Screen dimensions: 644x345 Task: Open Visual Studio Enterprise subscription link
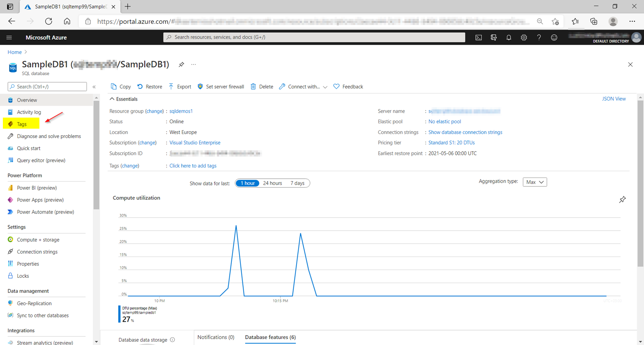tap(195, 143)
